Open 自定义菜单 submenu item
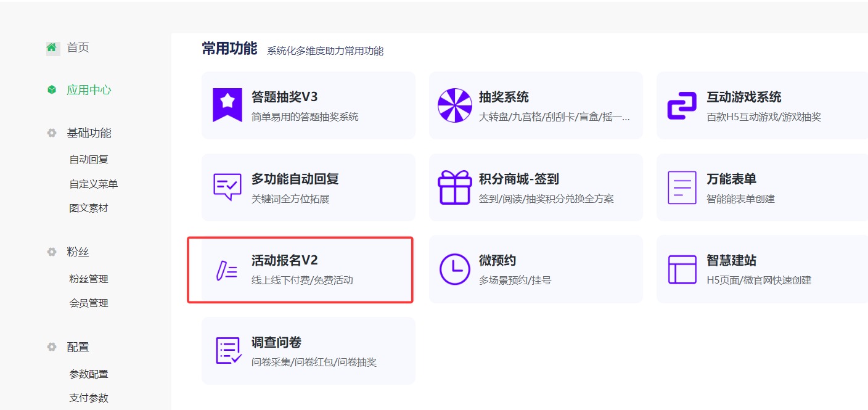Viewport: 868px width, 410px height. (x=93, y=184)
